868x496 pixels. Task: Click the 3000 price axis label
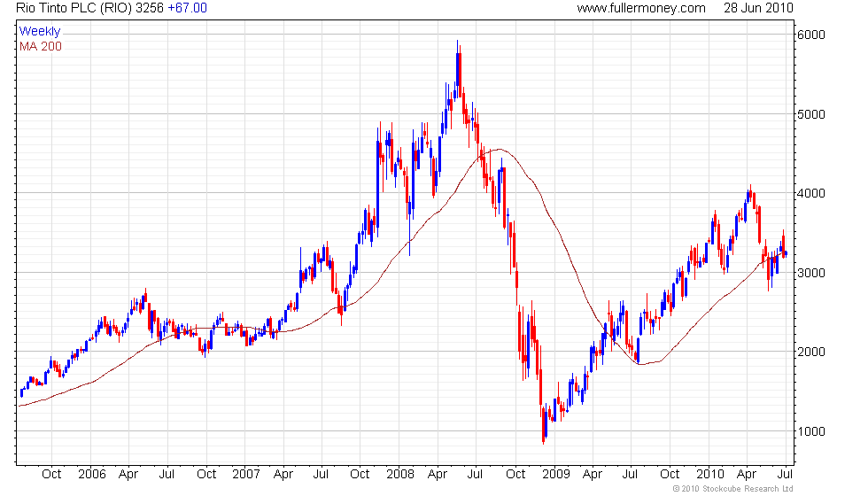tap(811, 273)
